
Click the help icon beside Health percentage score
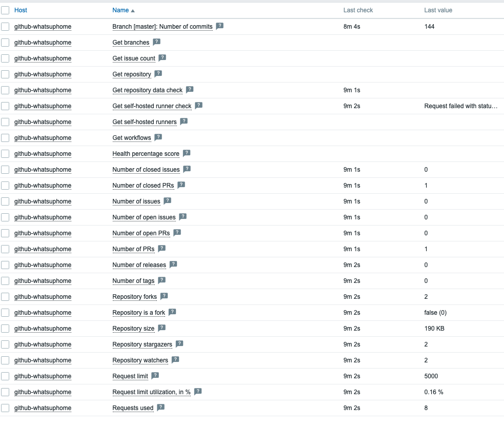[187, 153]
